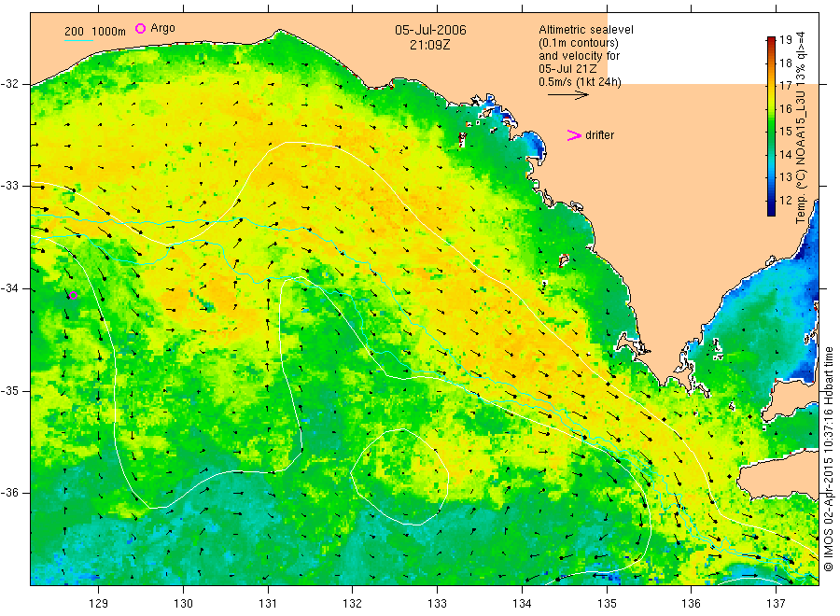Screen dimensions: 840x616
Task: Click the '0.5m/s (1kt 24h)' label
Action: pyautogui.click(x=580, y=82)
